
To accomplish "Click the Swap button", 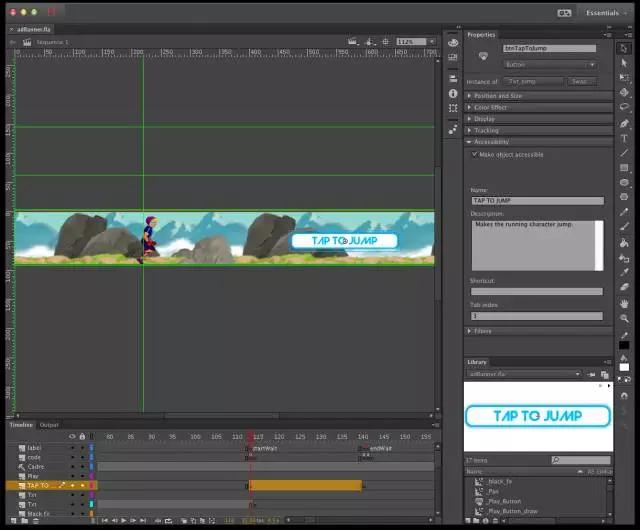I will (582, 81).
